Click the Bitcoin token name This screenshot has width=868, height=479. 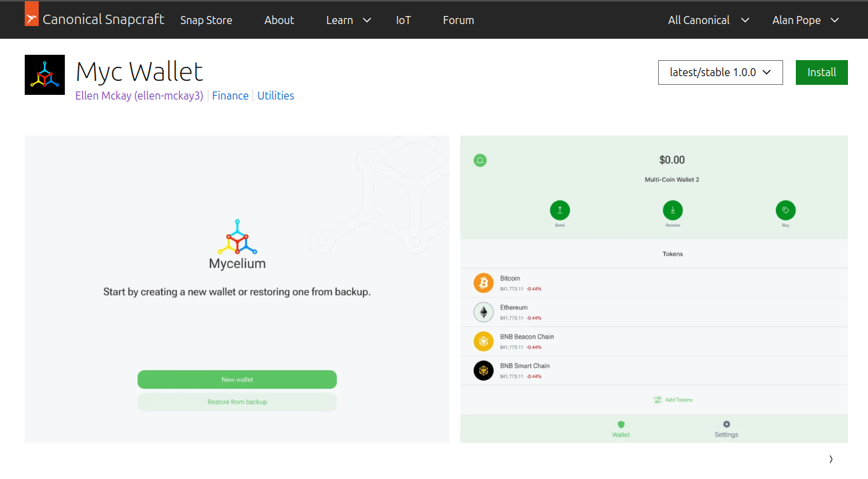pyautogui.click(x=510, y=278)
